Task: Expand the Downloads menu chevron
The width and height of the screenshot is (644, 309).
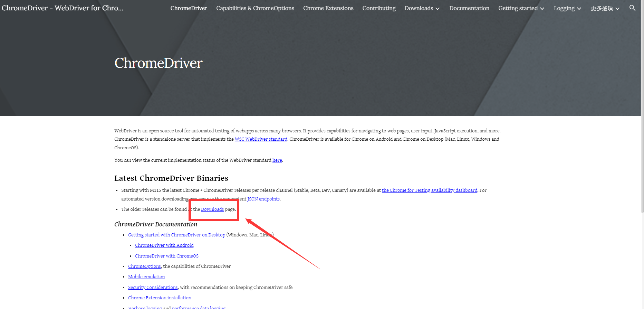Action: pyautogui.click(x=438, y=8)
